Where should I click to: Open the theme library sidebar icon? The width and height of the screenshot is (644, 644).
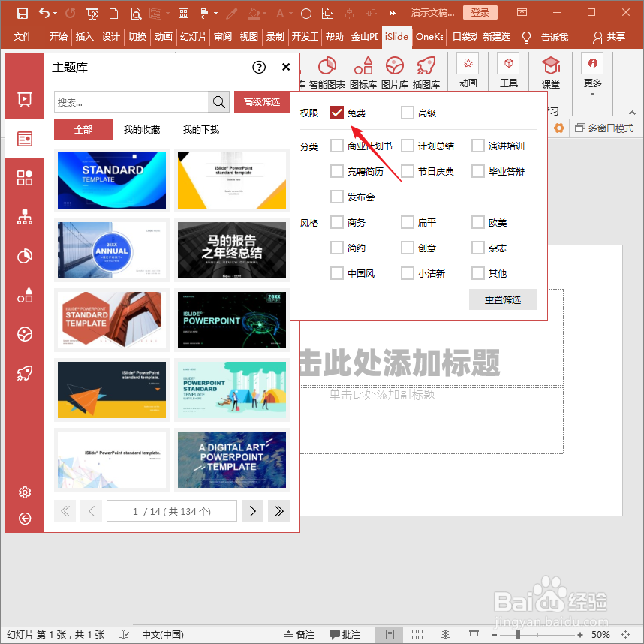[x=25, y=139]
